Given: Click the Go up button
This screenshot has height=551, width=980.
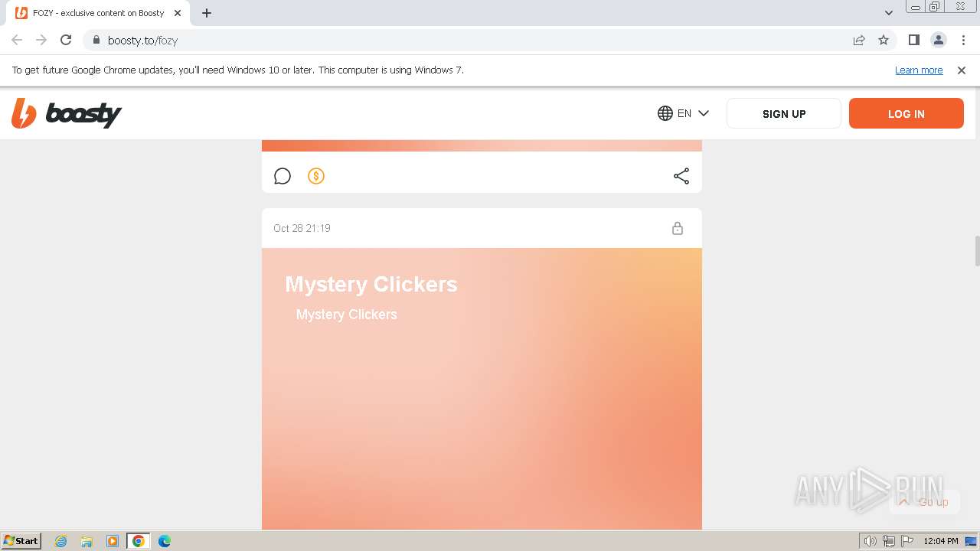Looking at the screenshot, I should [x=924, y=502].
